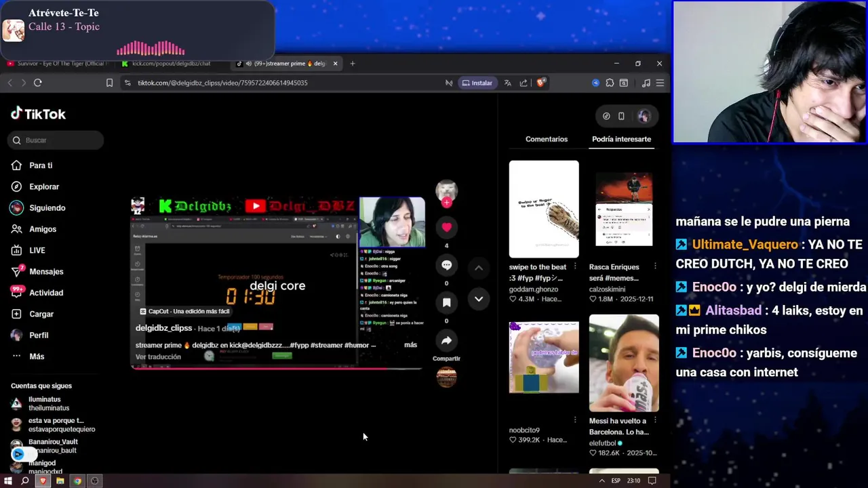Click the browser back arrow
Screen dimensions: 868x488
(x=9, y=83)
